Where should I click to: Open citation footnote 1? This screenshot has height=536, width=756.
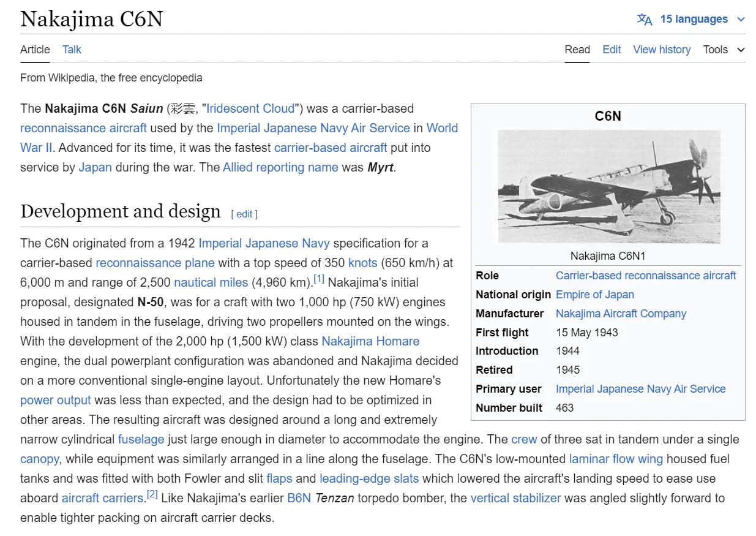click(x=319, y=279)
